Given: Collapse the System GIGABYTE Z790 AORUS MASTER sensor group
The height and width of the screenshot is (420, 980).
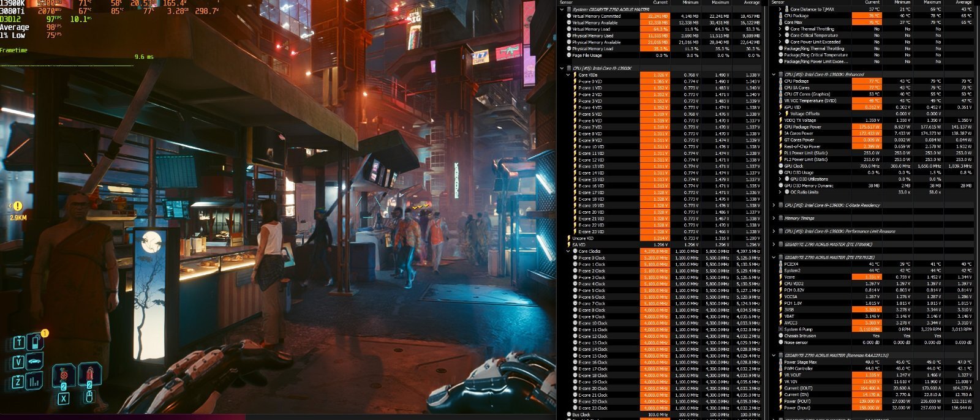Looking at the screenshot, I should click(562, 9).
